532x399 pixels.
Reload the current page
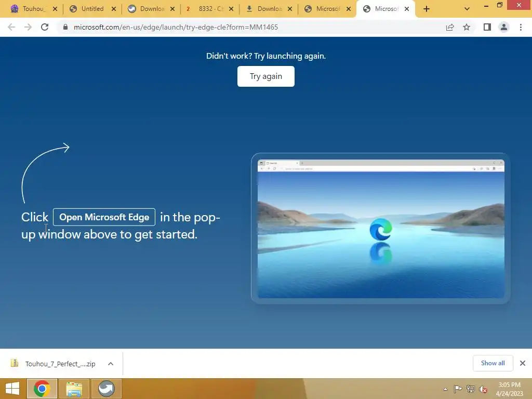(45, 27)
